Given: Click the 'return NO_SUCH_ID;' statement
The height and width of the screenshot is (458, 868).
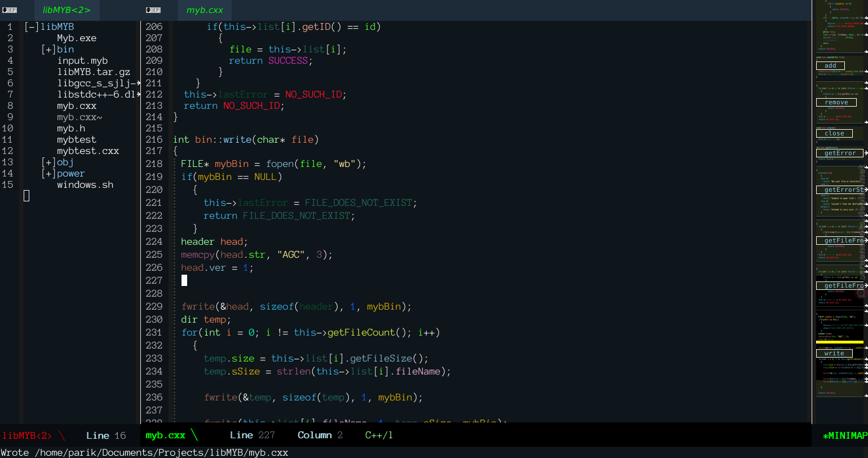Looking at the screenshot, I should (234, 105).
